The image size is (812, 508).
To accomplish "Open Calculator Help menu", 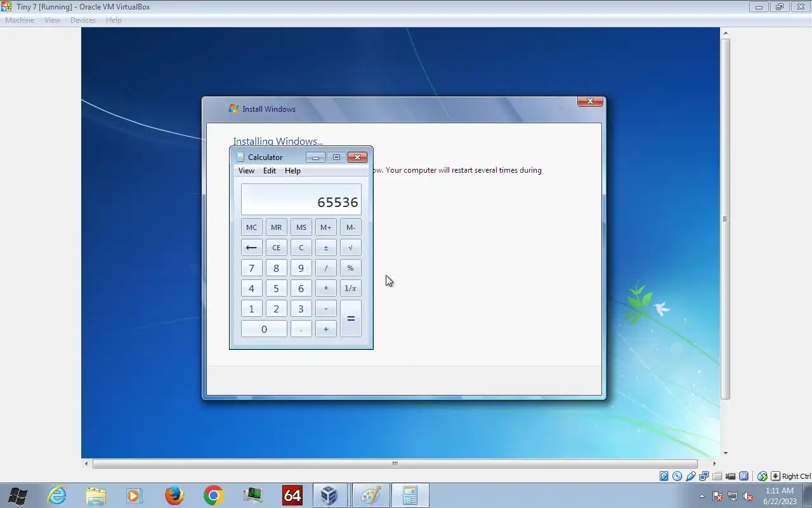I will click(x=292, y=171).
